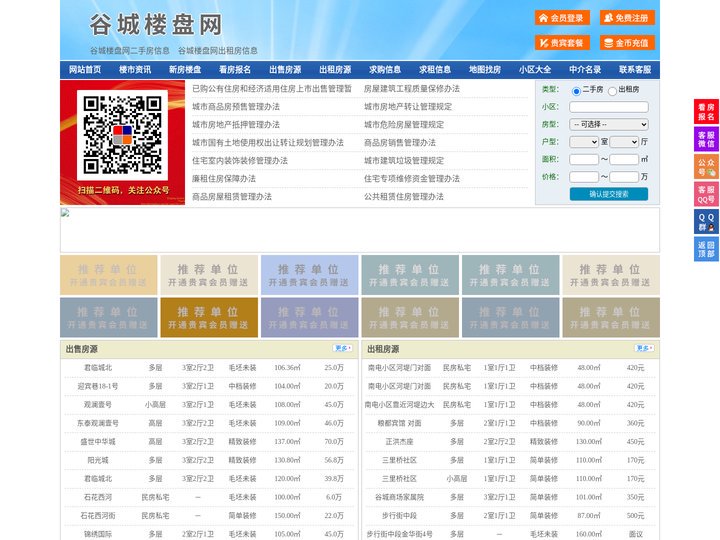
Task: Open 廉租住房保障办法 link
Action: tap(224, 178)
